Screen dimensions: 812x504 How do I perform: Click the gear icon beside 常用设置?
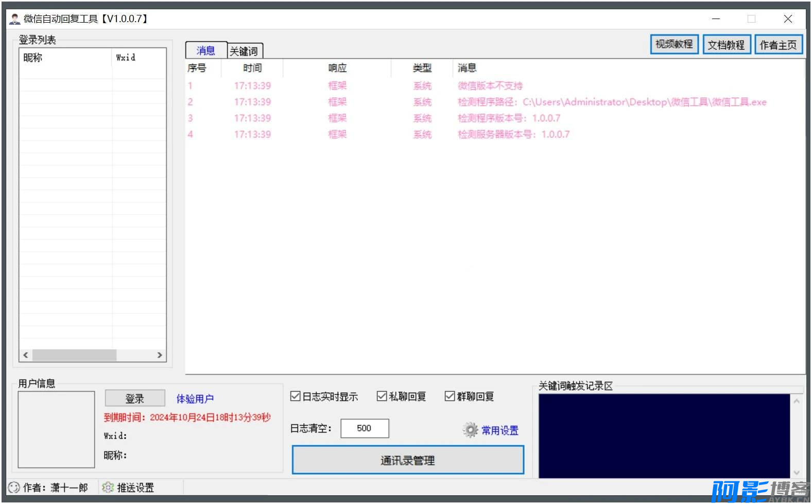click(x=470, y=430)
